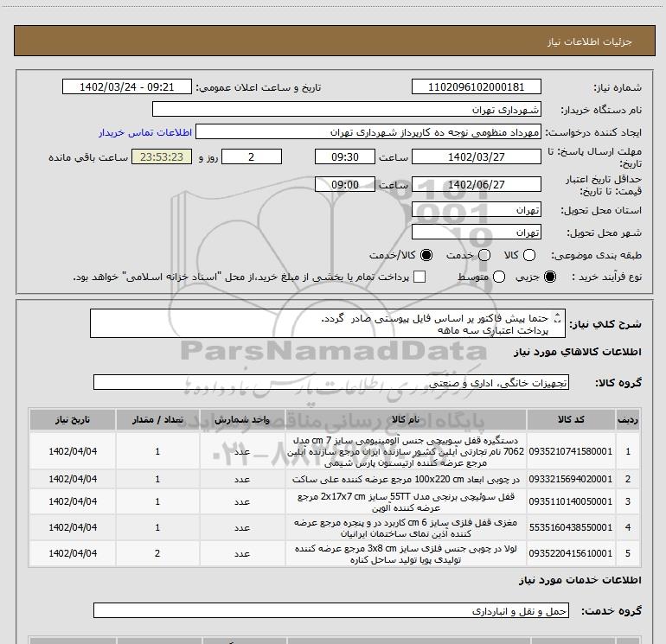Click column header تاریخ نیاز
Viewport: 666px width, 644px height.
click(x=73, y=420)
